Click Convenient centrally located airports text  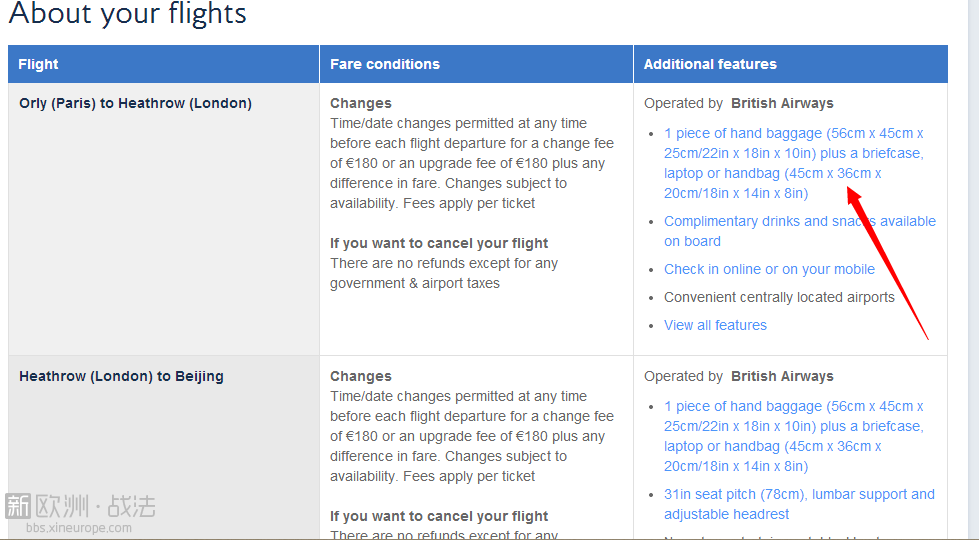779,297
